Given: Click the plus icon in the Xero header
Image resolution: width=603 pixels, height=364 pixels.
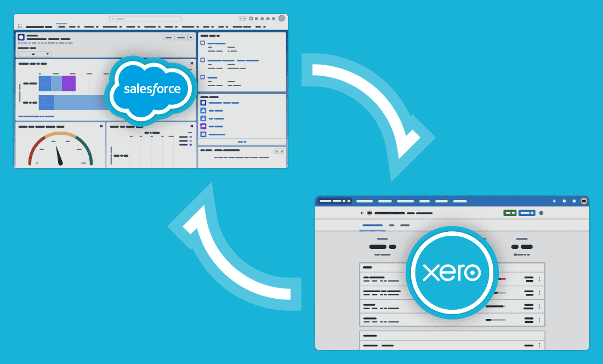Looking at the screenshot, I should [x=554, y=201].
